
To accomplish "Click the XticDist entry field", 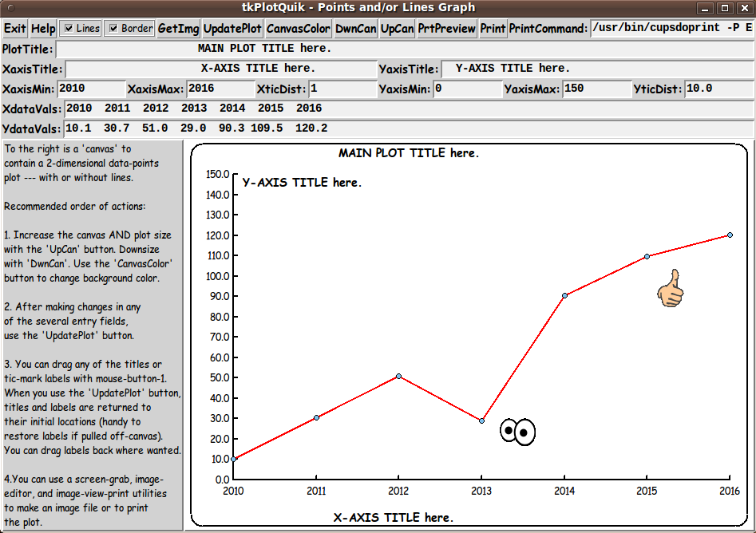I will 342,89.
